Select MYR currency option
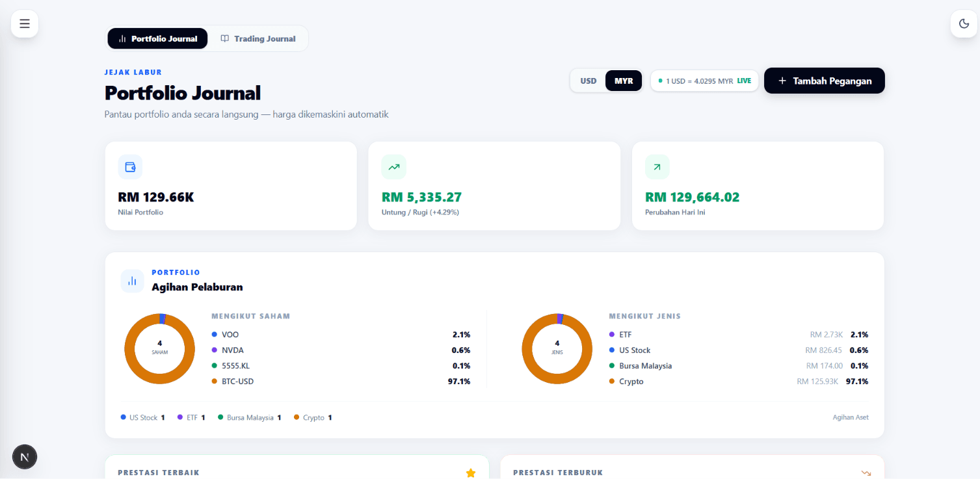 click(624, 81)
